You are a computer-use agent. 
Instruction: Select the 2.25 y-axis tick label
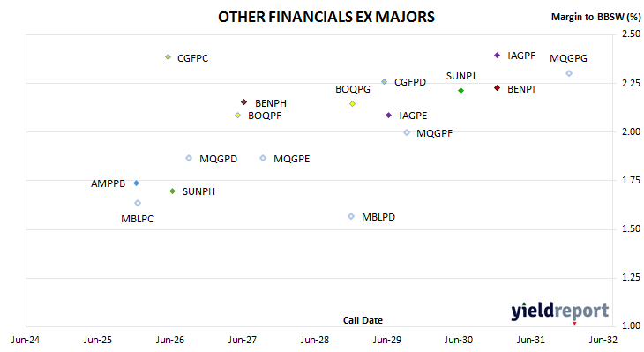pos(632,84)
